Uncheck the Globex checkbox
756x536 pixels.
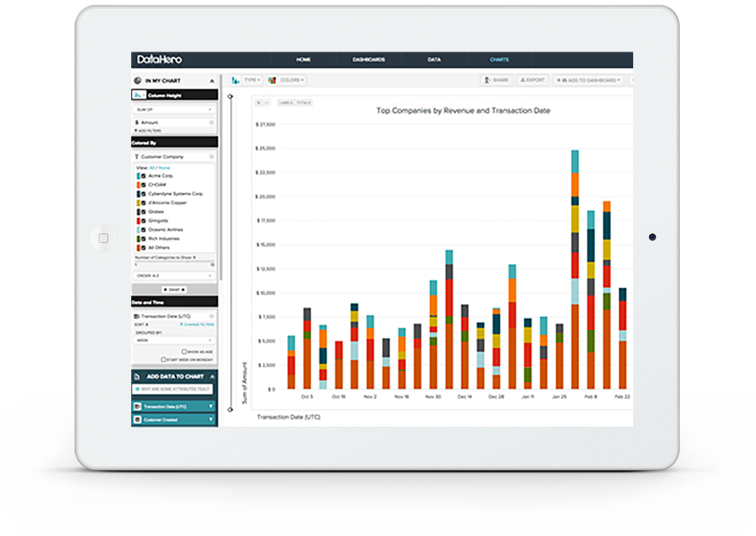(x=144, y=212)
